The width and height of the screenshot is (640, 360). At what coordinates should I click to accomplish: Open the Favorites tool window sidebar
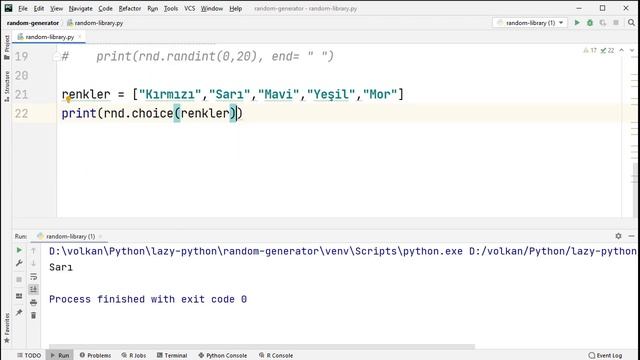coord(7,328)
